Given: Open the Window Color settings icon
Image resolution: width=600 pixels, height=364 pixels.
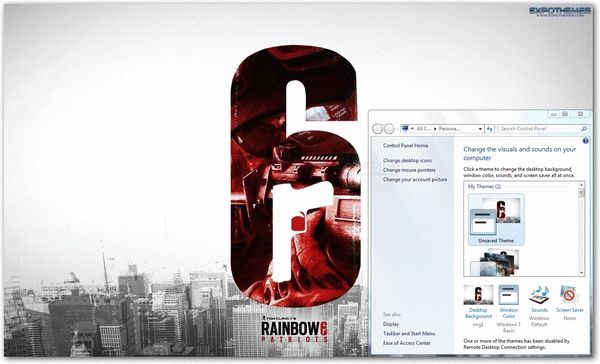Looking at the screenshot, I should [x=509, y=295].
